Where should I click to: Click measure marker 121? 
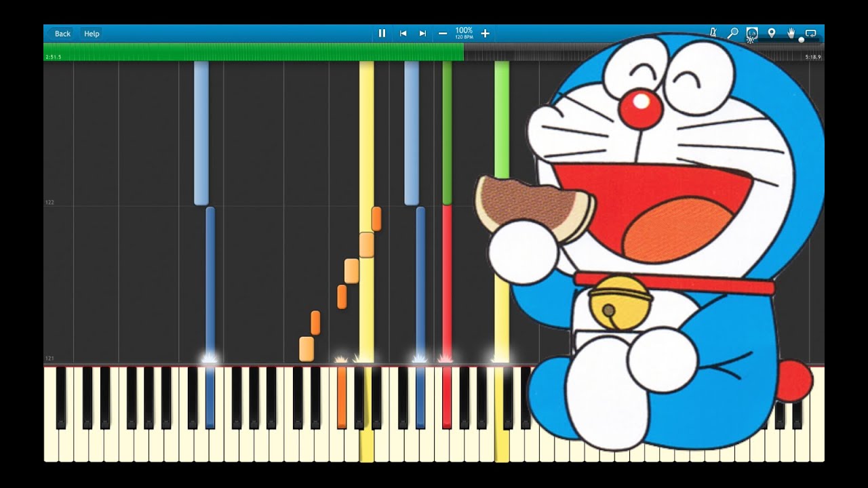(50, 359)
